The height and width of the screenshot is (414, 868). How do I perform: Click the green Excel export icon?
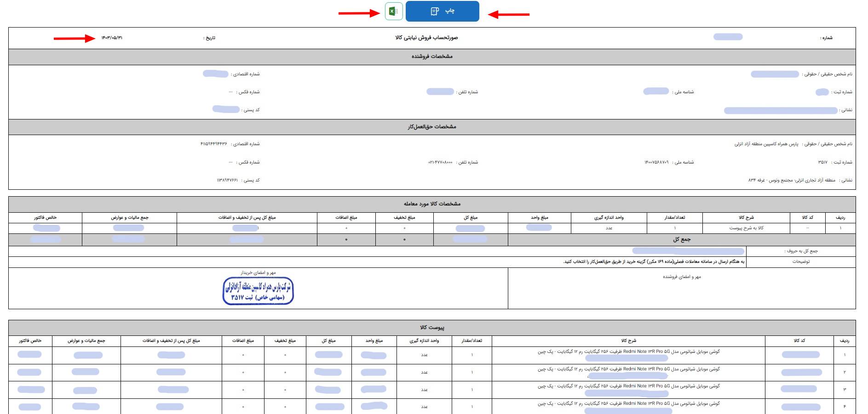pyautogui.click(x=394, y=11)
